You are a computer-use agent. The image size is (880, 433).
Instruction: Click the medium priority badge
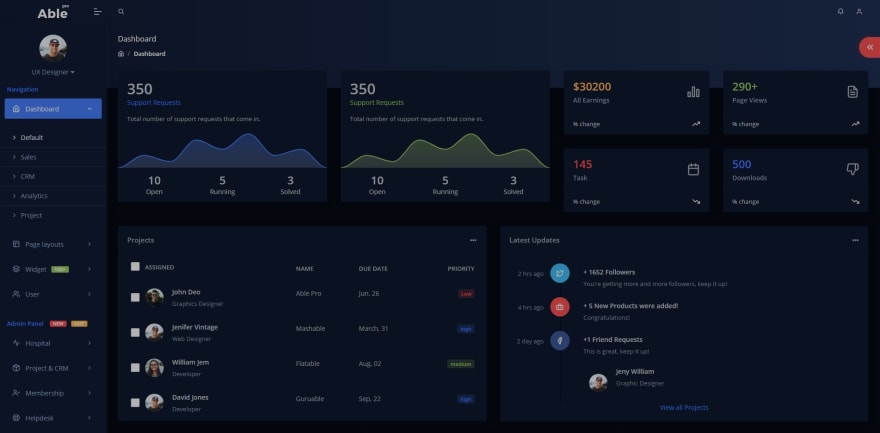click(x=461, y=364)
